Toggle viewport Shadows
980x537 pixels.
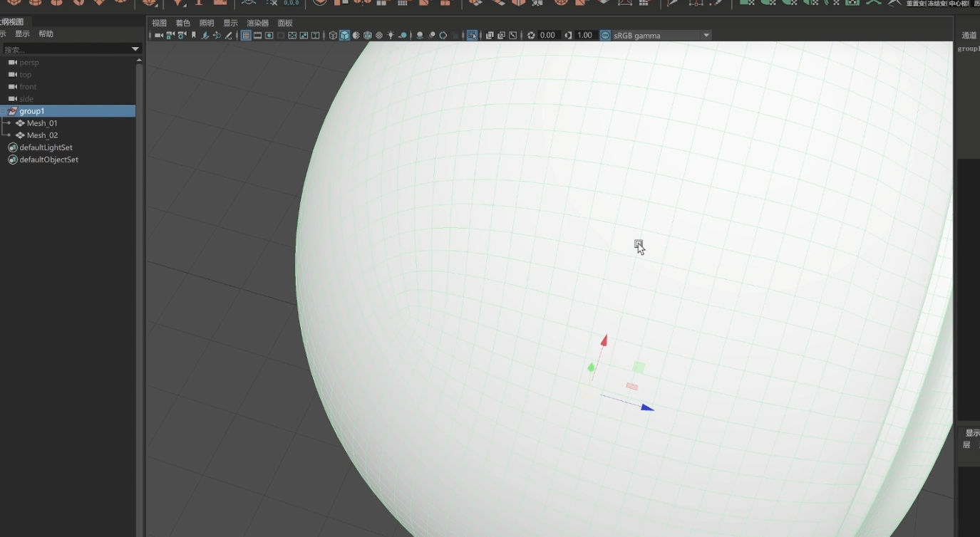pos(403,35)
